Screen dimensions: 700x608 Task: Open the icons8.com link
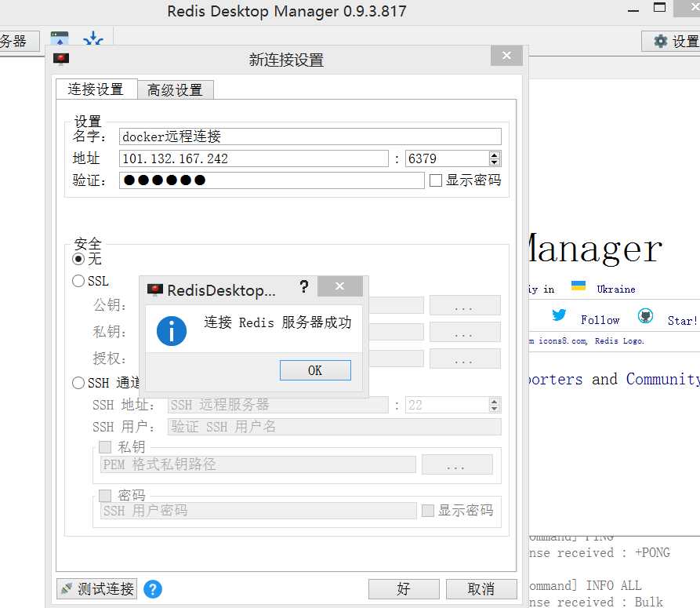(x=563, y=340)
